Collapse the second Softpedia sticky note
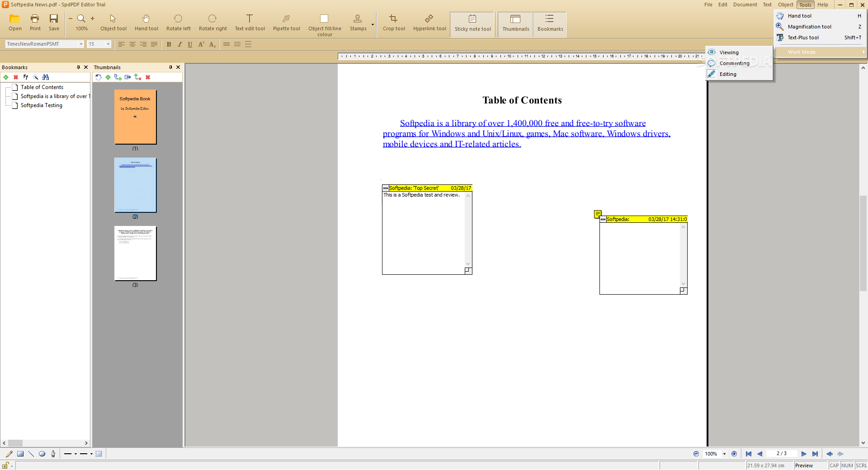 click(x=603, y=219)
